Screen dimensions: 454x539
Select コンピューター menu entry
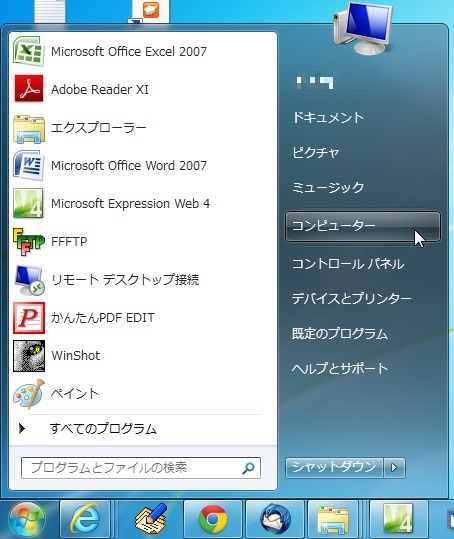(x=363, y=226)
